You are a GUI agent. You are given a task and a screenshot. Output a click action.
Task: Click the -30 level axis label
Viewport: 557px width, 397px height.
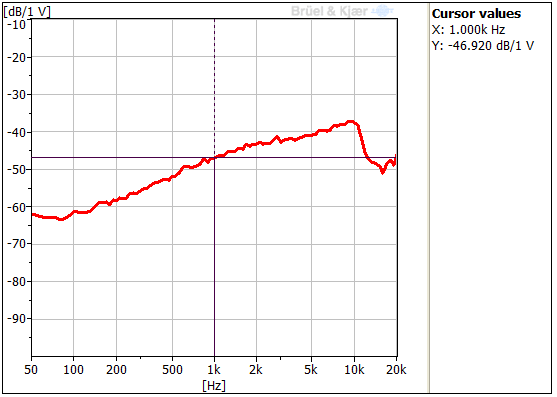tap(17, 95)
